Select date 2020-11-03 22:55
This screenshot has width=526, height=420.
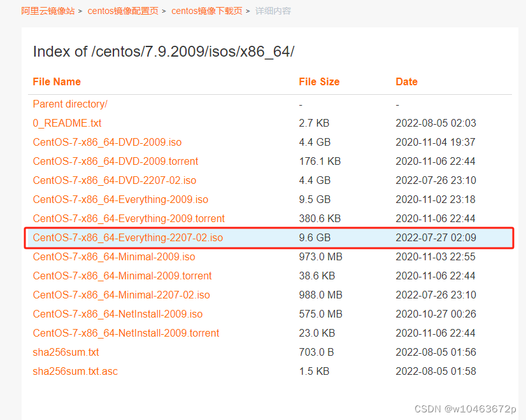pyautogui.click(x=436, y=257)
